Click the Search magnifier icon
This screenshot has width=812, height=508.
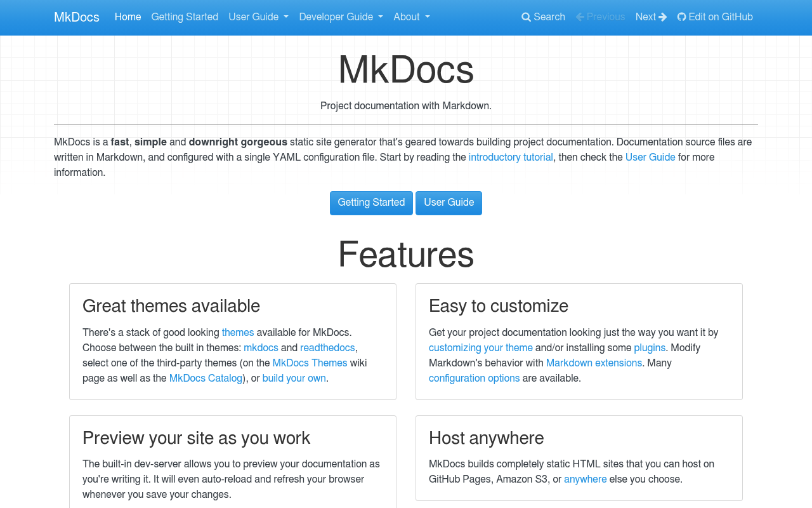[526, 17]
